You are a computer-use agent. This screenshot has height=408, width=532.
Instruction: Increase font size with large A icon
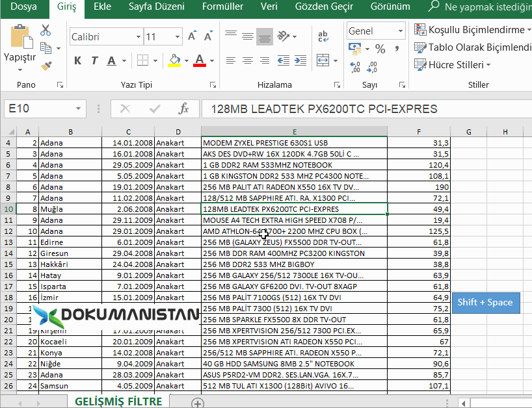(192, 36)
